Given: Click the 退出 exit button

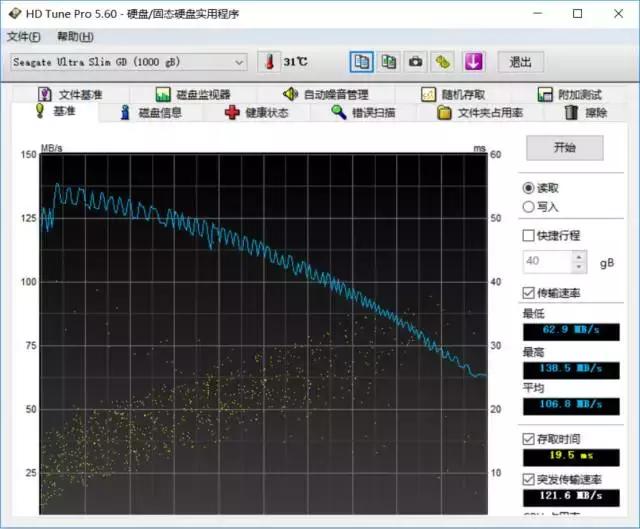Looking at the screenshot, I should [x=520, y=62].
